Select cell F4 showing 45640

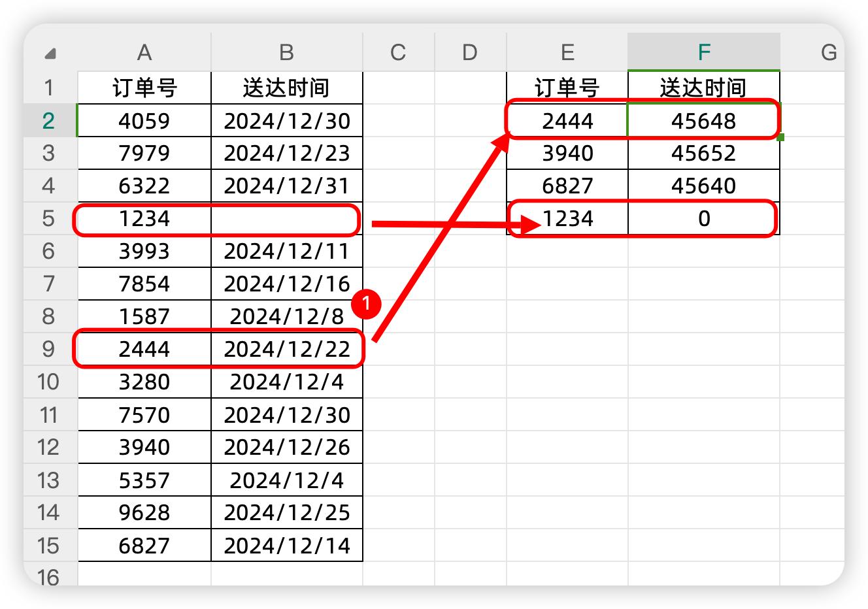[704, 186]
